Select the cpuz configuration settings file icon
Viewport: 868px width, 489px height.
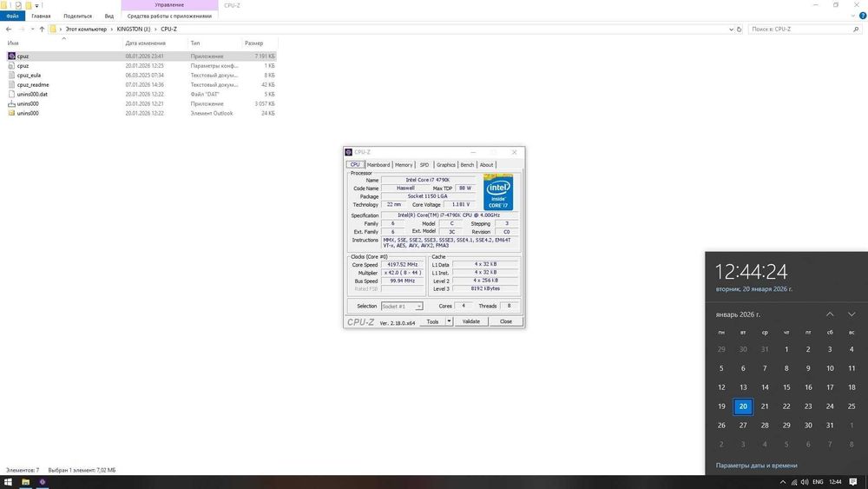pos(11,65)
